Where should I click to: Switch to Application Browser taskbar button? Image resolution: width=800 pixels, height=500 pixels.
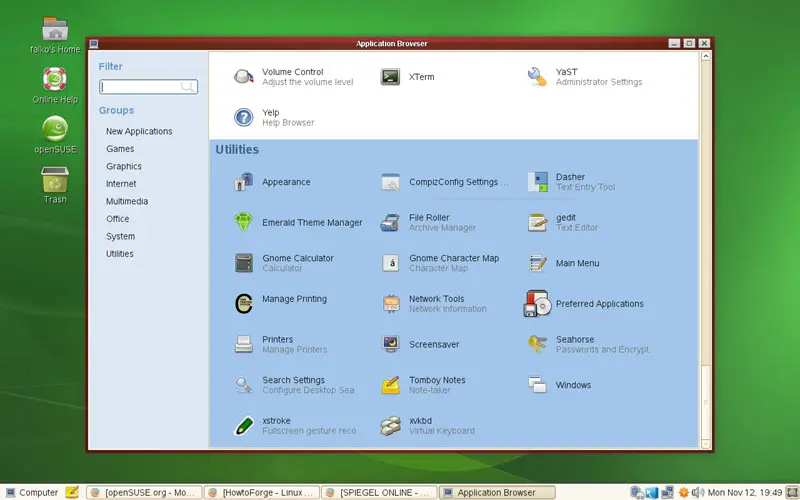[x=497, y=492]
